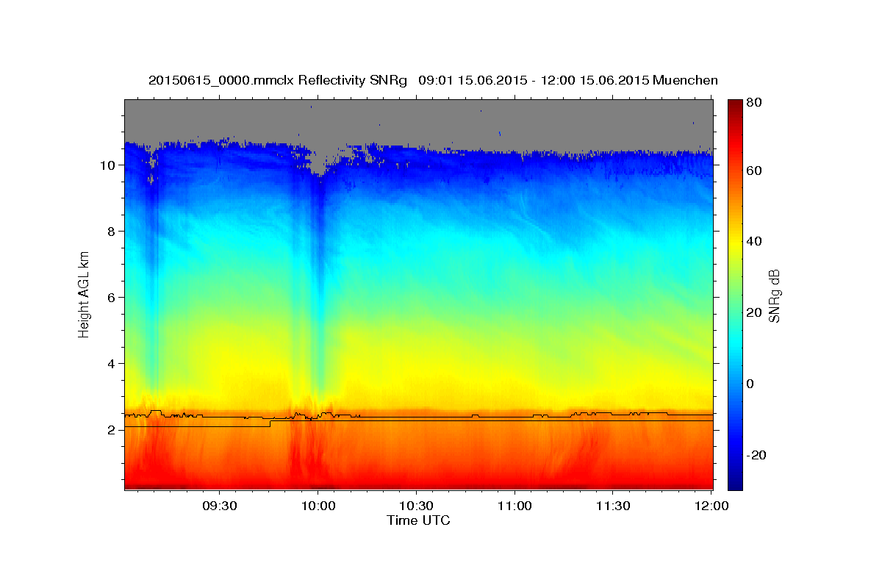Click the 'SNRg dB' colorbar label
The width and height of the screenshot is (882, 588).
click(774, 295)
